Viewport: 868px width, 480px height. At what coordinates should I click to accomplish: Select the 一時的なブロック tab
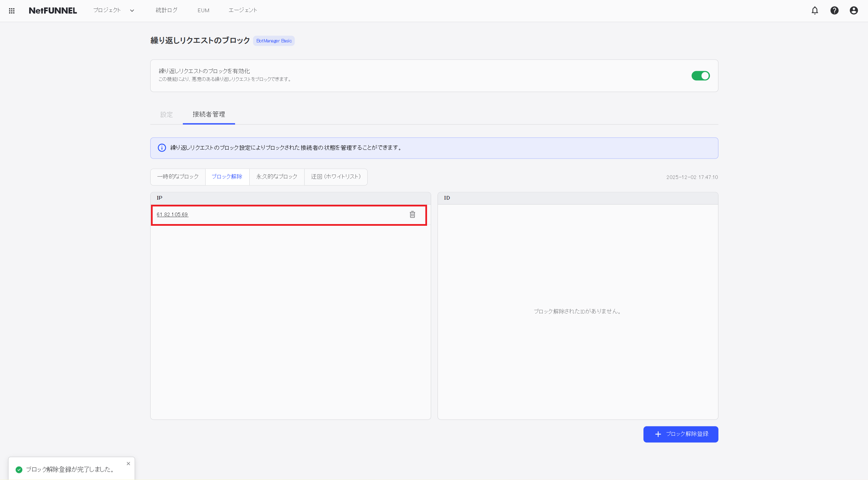tap(178, 177)
